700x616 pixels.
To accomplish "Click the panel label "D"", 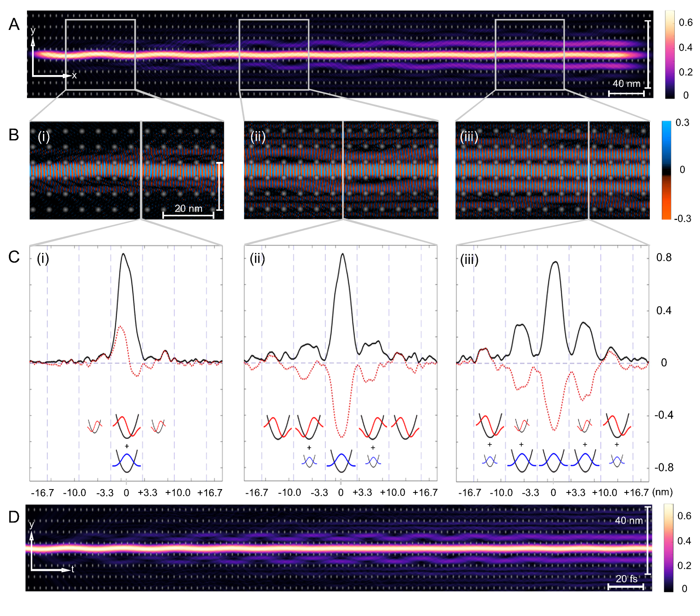I will (14, 517).
